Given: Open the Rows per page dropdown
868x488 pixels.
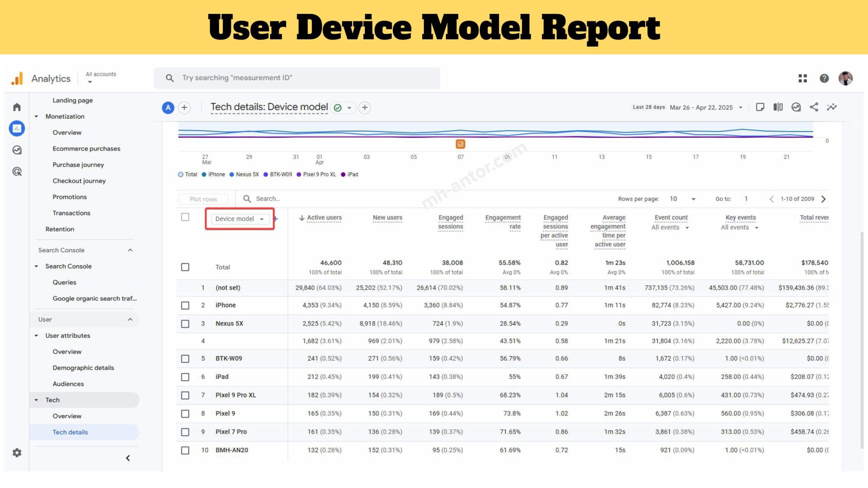Looking at the screenshot, I should (x=683, y=199).
